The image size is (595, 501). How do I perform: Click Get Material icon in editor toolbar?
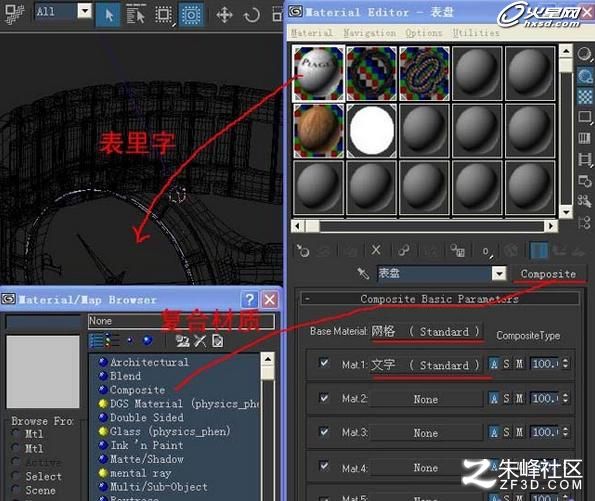[x=303, y=250]
